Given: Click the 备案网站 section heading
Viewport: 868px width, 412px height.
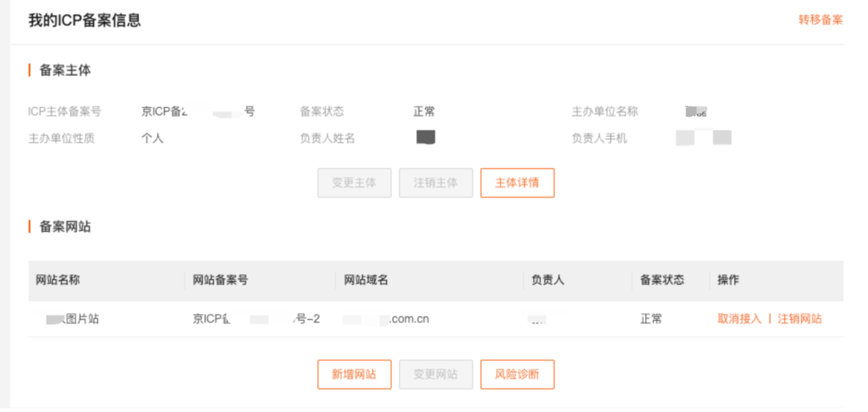Looking at the screenshot, I should tap(65, 227).
